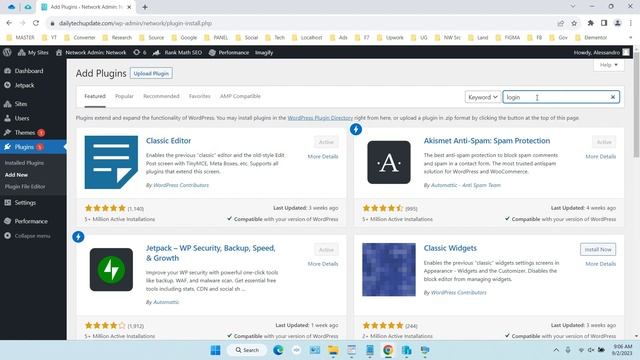Open My Sites in admin bar

point(33,52)
